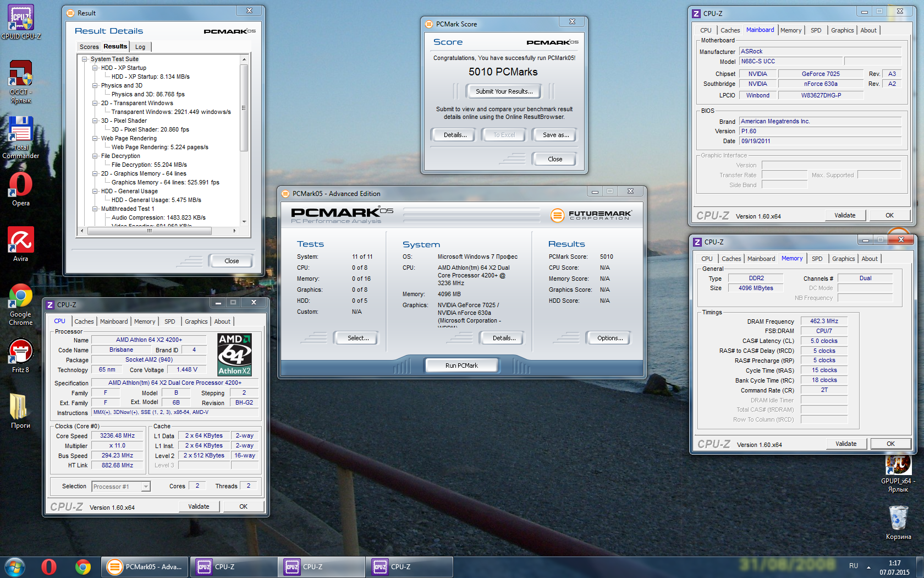Click the Windows Start button
Screen dimensions: 924x578
[x=15, y=567]
